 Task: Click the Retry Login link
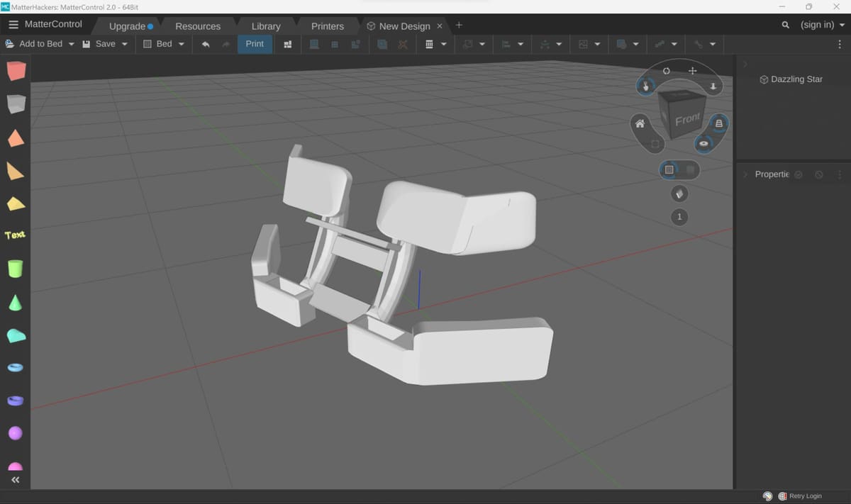coord(805,496)
